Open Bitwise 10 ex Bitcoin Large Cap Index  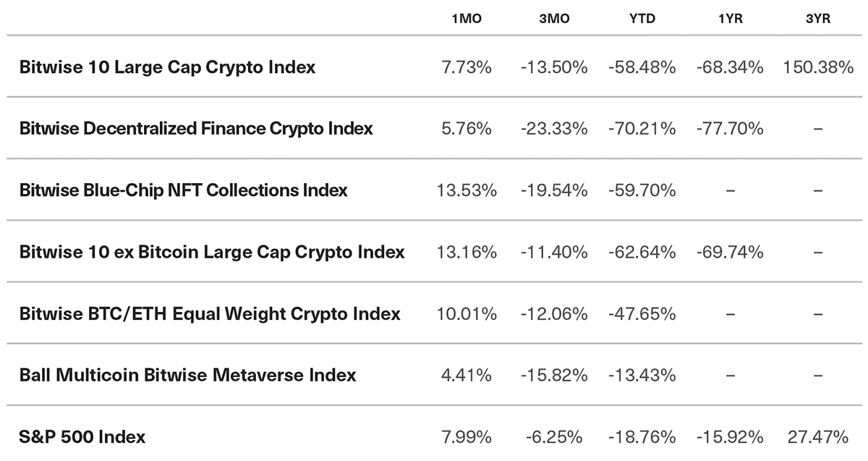click(x=212, y=252)
